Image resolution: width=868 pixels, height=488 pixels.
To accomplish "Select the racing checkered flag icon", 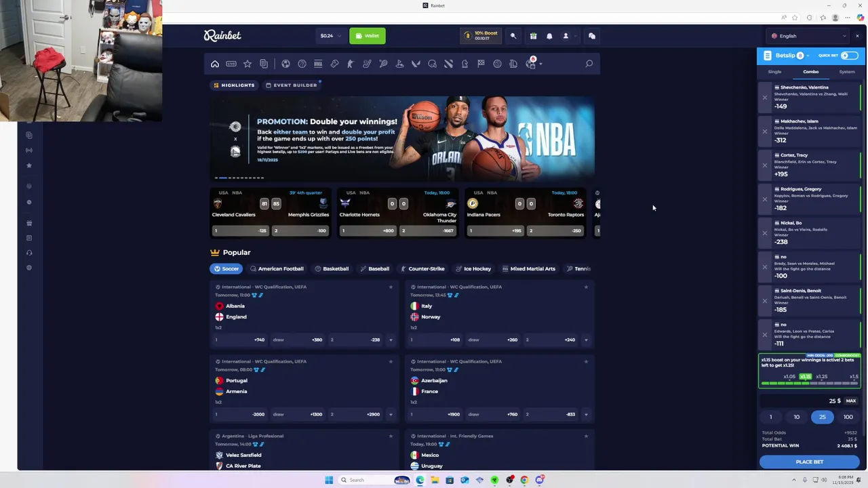I will (x=481, y=64).
